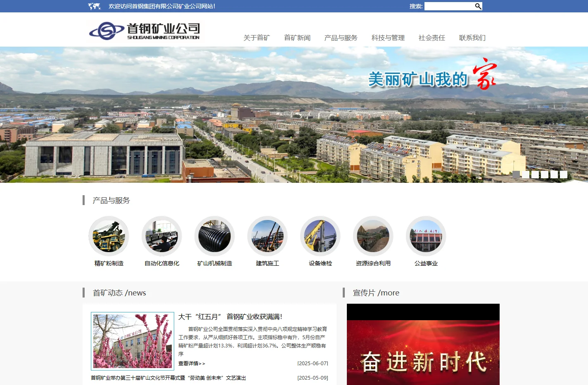Click the 欢迎访问首钢集团 welcome text
588x385 pixels.
point(162,6)
